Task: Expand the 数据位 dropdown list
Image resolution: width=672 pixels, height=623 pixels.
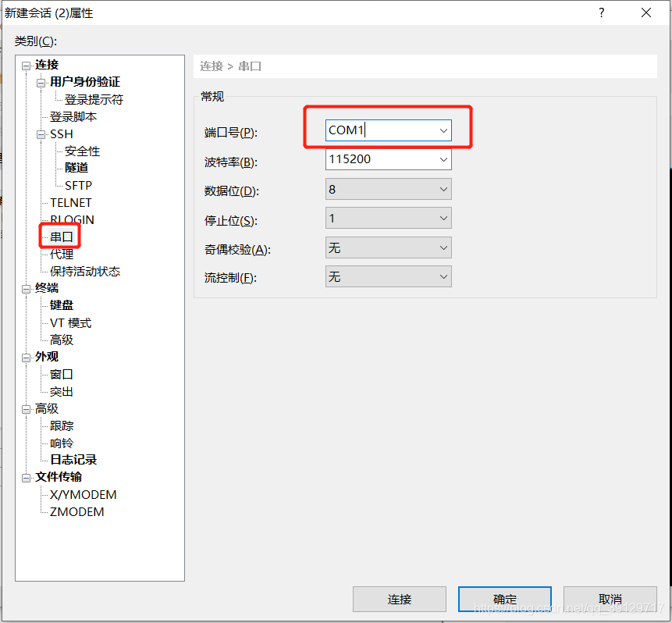Action: point(443,189)
